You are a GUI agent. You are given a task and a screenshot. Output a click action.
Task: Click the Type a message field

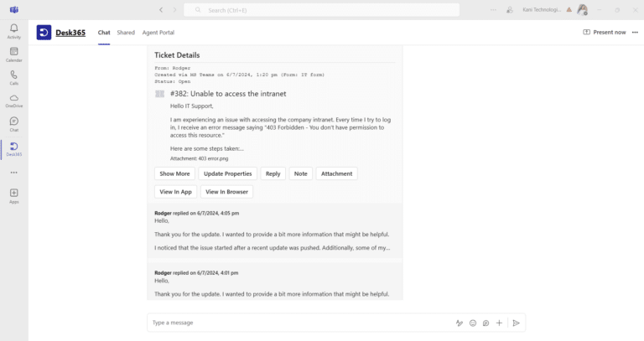click(x=293, y=323)
